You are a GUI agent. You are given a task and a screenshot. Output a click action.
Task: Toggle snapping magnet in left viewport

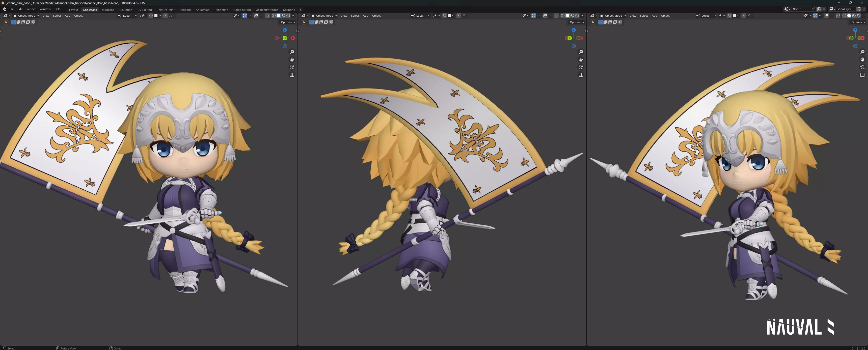151,15
